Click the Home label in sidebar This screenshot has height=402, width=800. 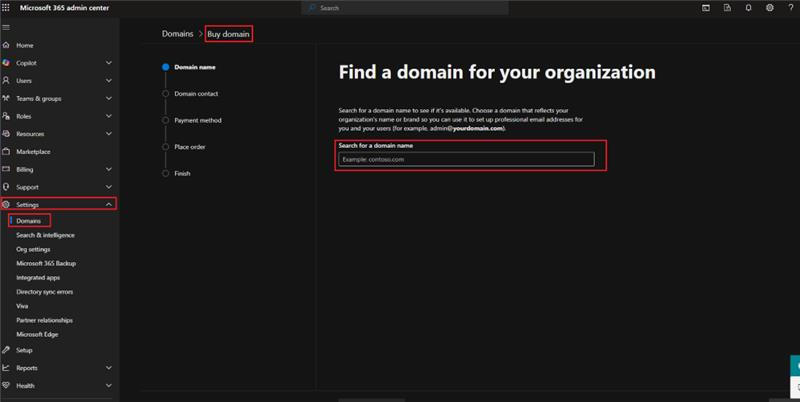tap(24, 45)
